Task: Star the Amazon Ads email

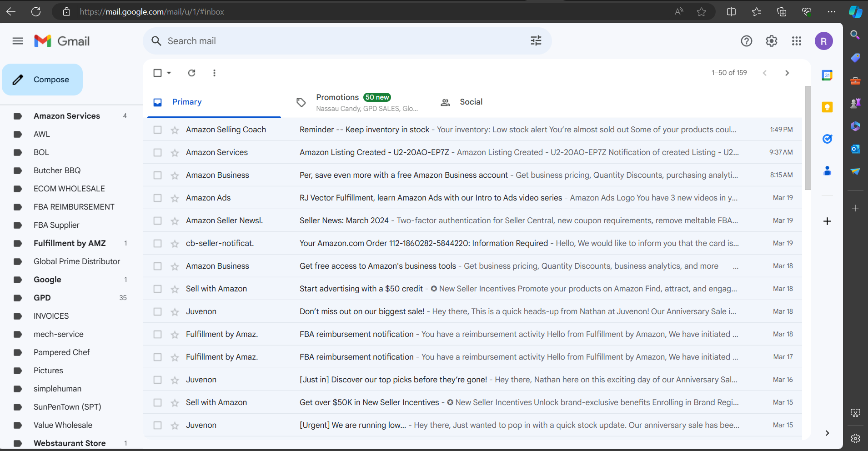Action: tap(175, 198)
